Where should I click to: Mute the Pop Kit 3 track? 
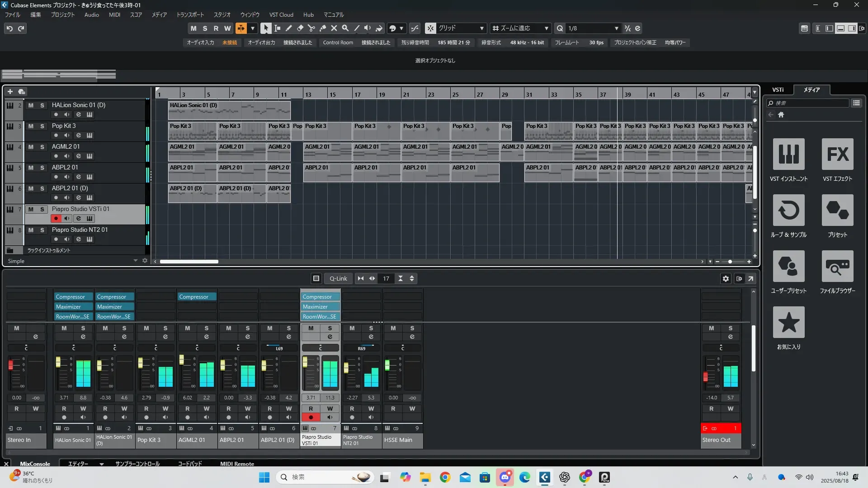click(x=31, y=126)
